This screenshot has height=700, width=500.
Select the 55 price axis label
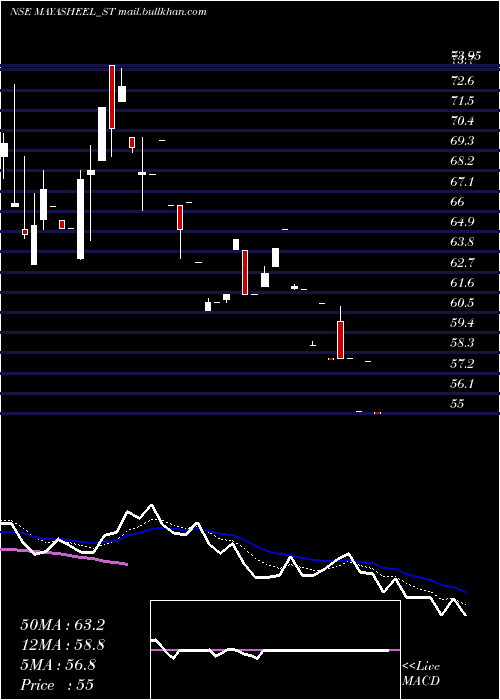pos(458,404)
